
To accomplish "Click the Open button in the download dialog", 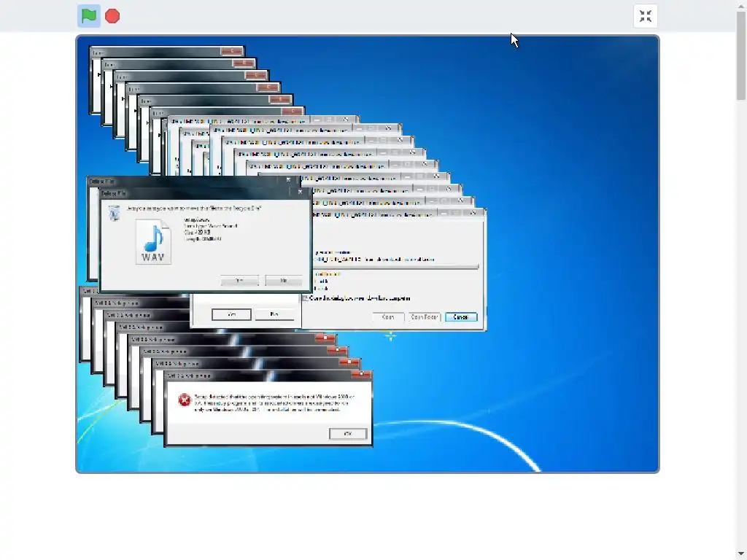I will coord(388,316).
